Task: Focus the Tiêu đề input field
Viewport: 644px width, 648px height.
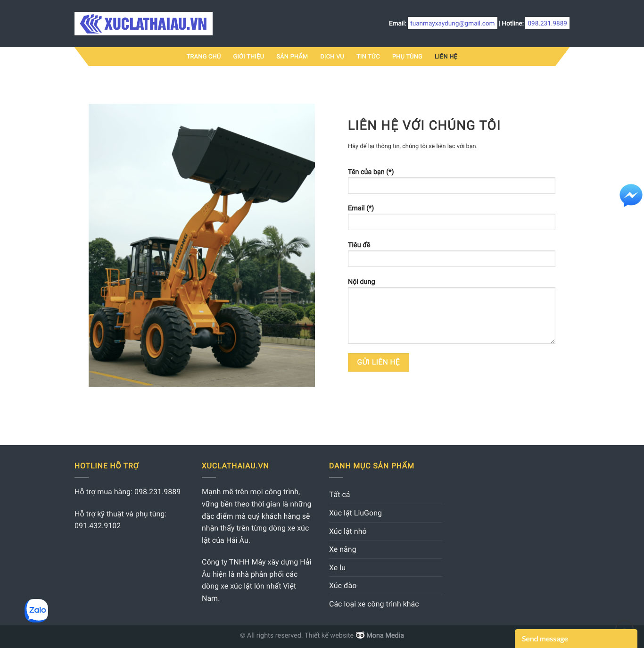Action: coord(452,259)
